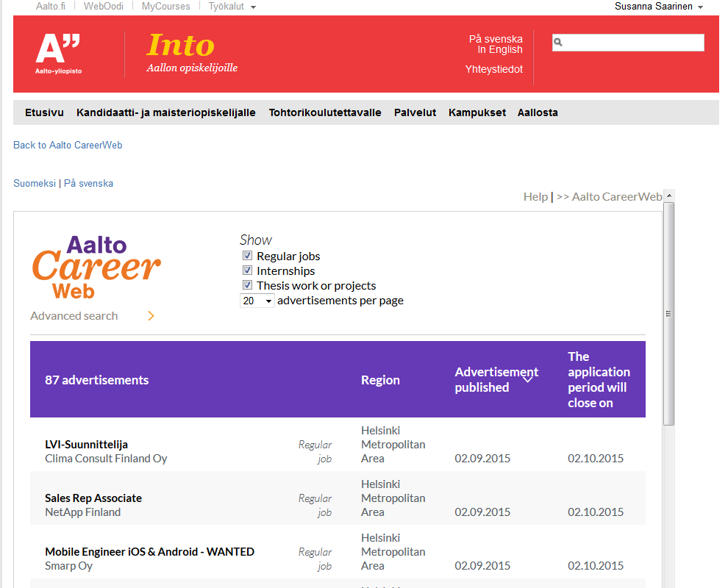Click Regular job label in Mobile Engineer row
This screenshot has height=588, width=728.
coord(315,559)
